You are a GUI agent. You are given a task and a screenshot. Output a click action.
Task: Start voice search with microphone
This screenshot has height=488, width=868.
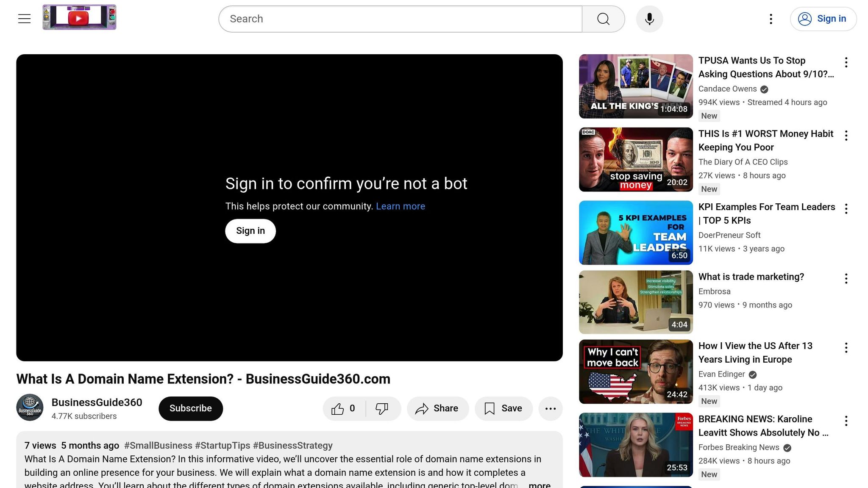pos(649,19)
